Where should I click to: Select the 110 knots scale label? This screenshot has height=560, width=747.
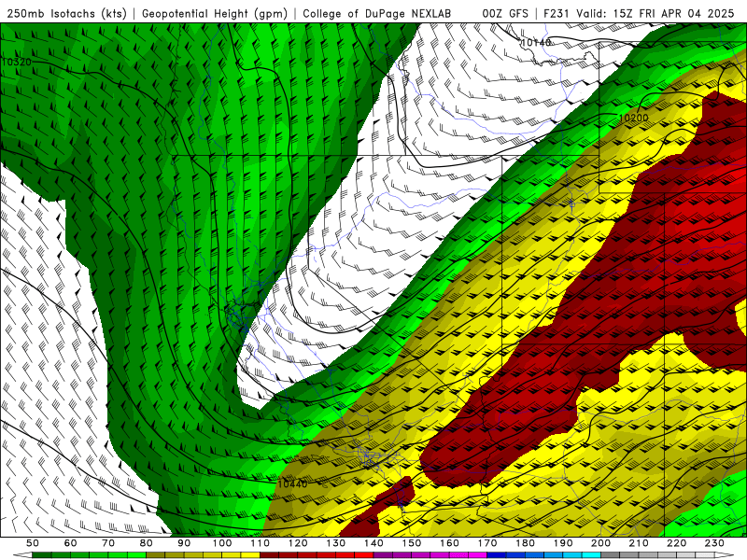point(261,543)
